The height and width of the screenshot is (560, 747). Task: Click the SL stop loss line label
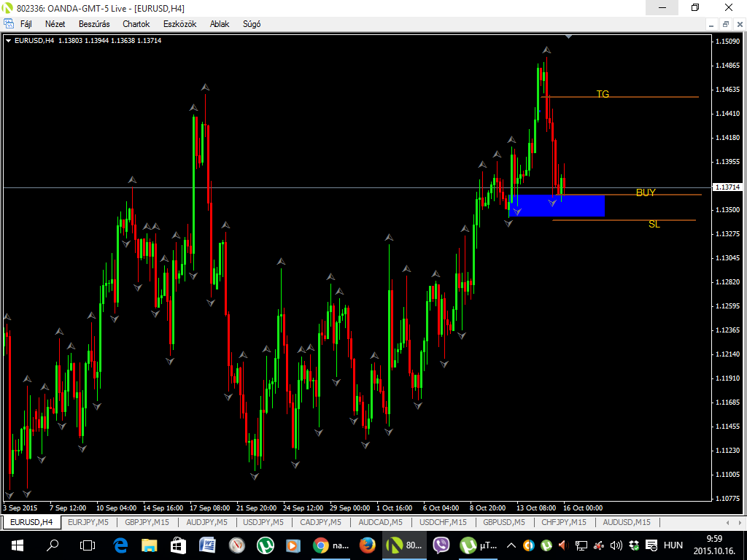pyautogui.click(x=654, y=224)
